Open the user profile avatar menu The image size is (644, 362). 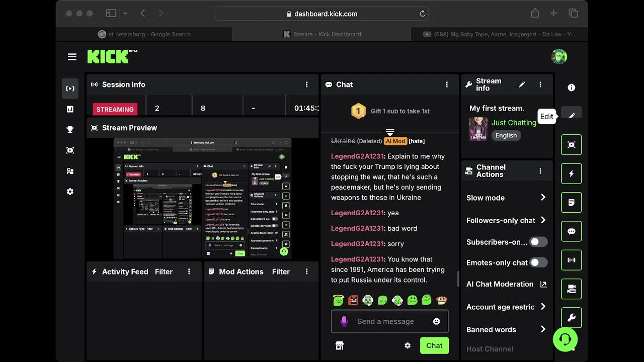559,57
